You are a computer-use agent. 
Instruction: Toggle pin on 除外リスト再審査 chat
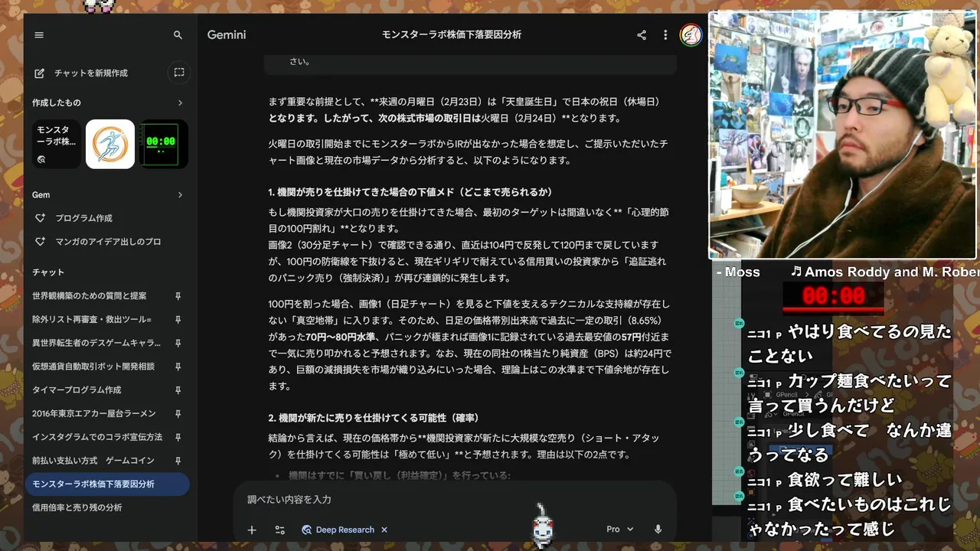click(178, 320)
